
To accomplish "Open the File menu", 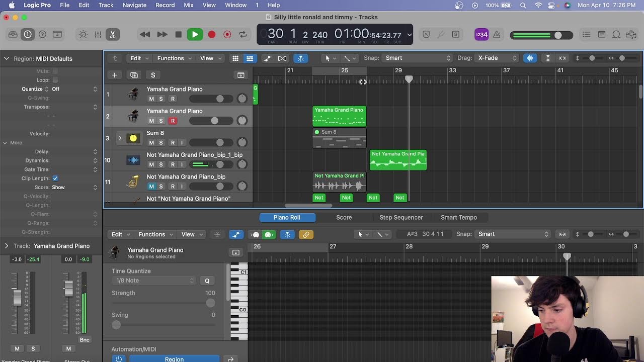I will [65, 5].
